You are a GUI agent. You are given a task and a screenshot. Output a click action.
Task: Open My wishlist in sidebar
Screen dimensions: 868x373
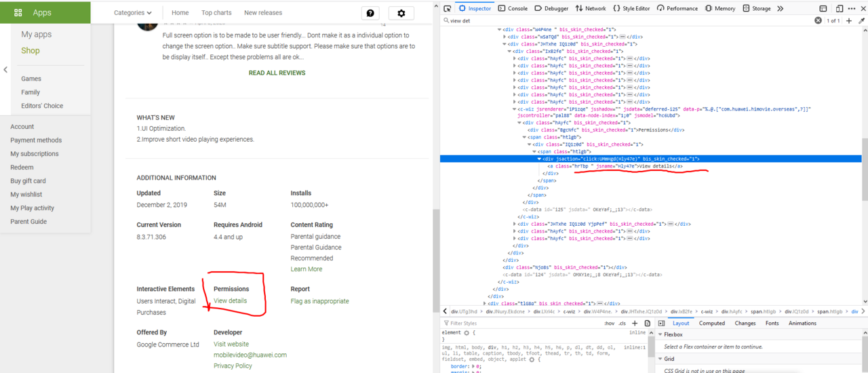pyautogui.click(x=26, y=195)
